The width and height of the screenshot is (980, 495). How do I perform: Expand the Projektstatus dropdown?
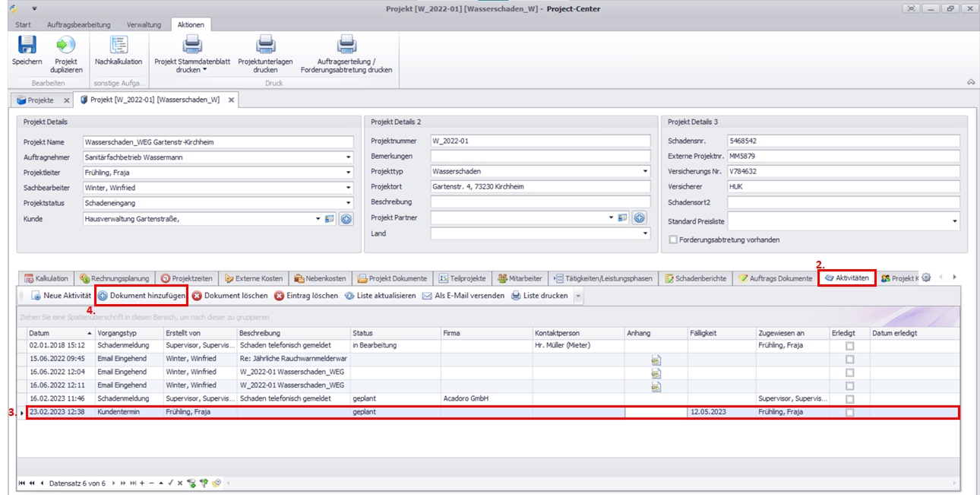coord(348,203)
